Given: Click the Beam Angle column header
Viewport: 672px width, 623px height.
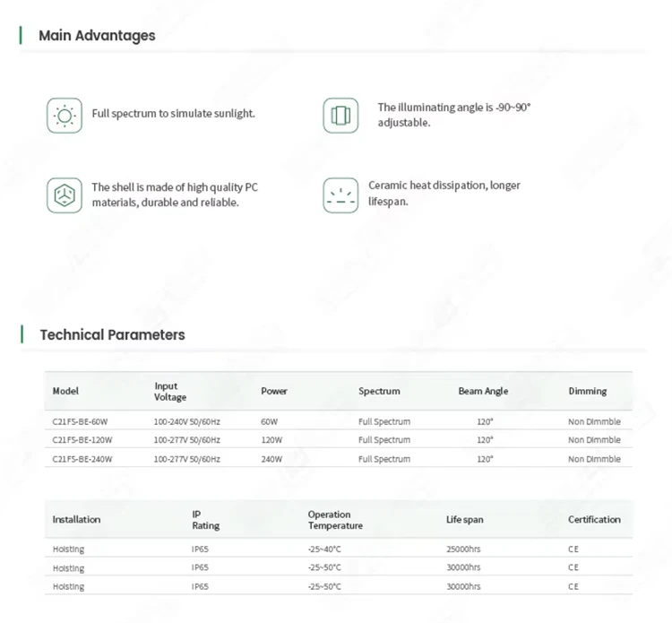Looking at the screenshot, I should coord(483,391).
